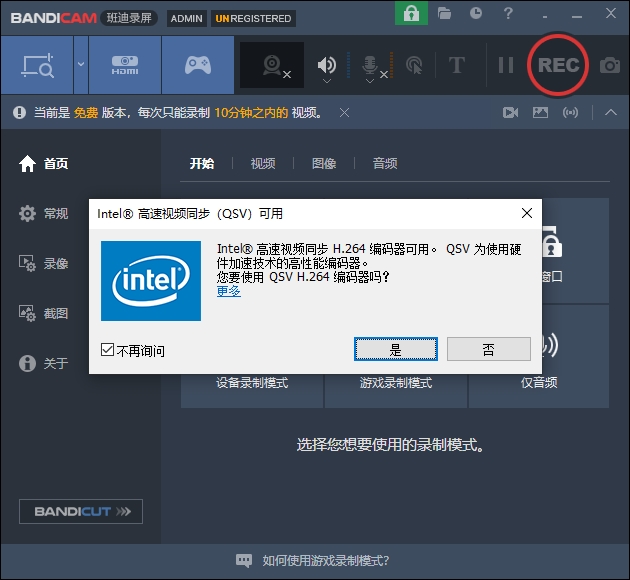Viewport: 630px width, 580px height.
Task: Toggle the microphone recording button
Action: (369, 65)
